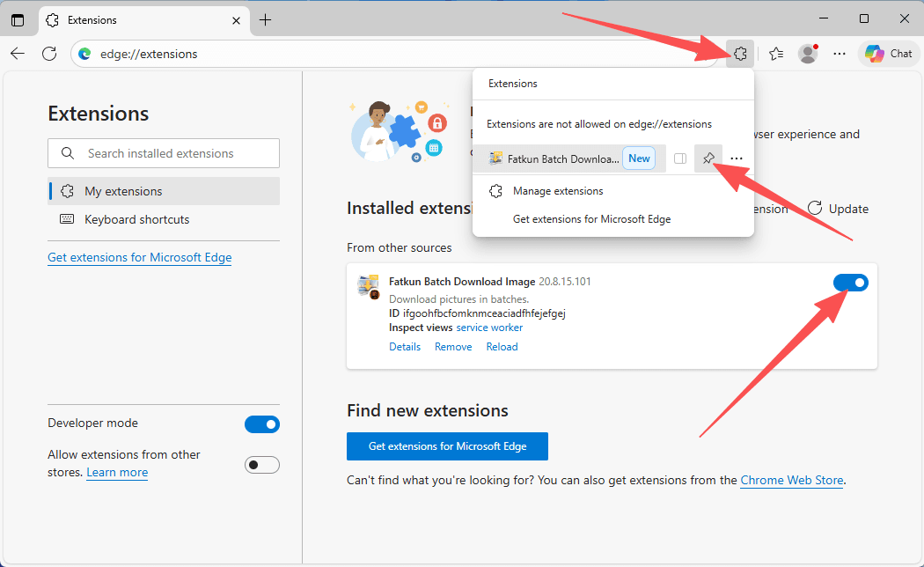
Task: Open the Chrome Web Store link
Action: point(791,481)
